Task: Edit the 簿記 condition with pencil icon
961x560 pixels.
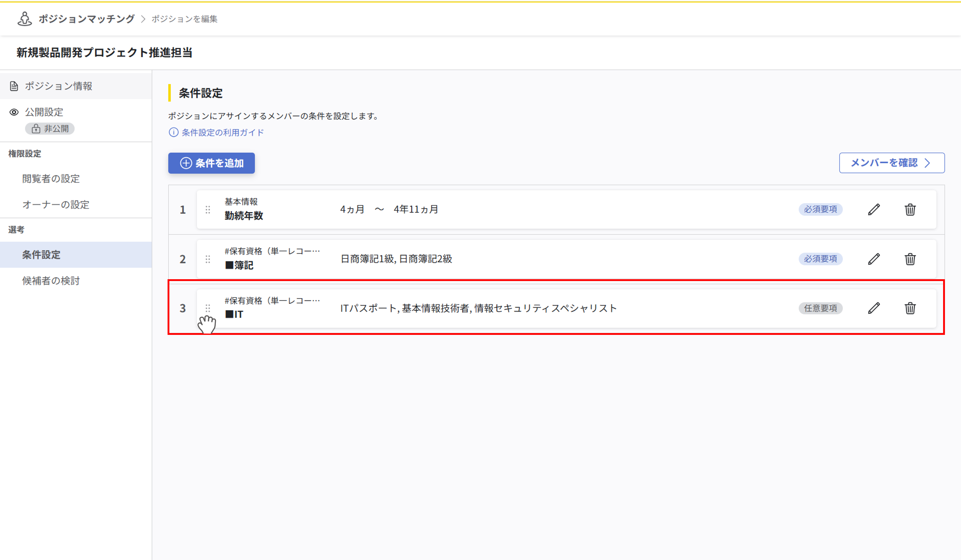Action: (874, 259)
